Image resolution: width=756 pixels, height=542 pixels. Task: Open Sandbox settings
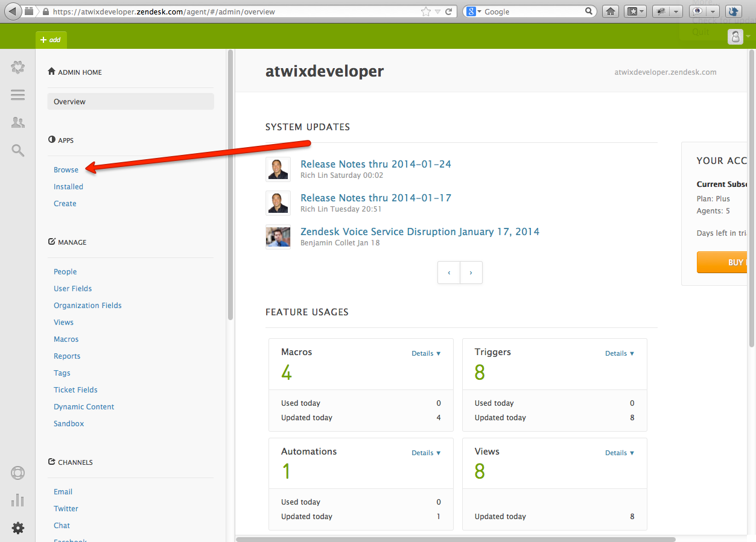coord(69,423)
